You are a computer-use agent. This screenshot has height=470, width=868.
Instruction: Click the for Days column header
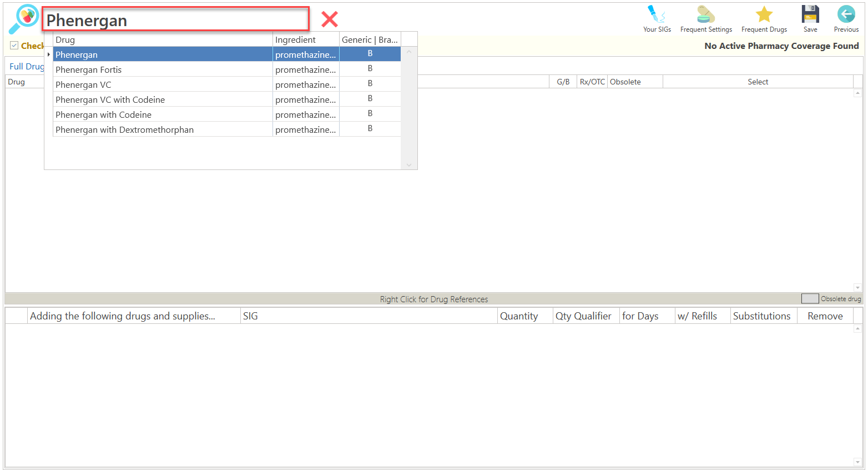coord(647,316)
